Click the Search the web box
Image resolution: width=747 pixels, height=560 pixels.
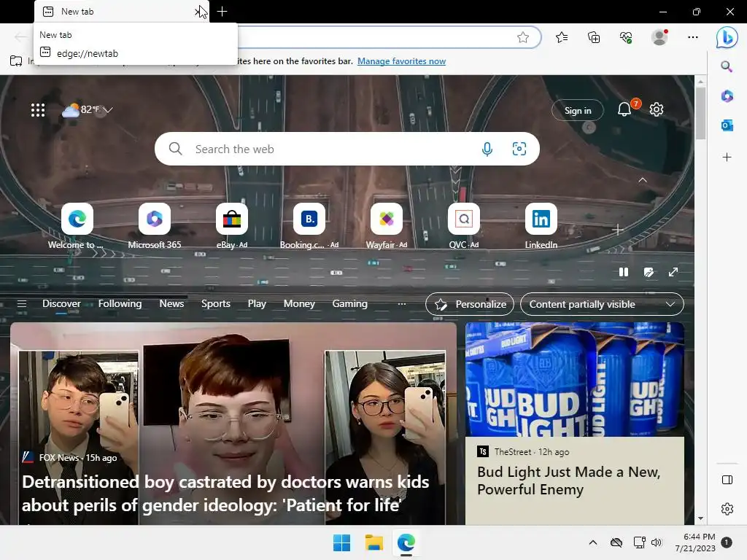point(347,149)
